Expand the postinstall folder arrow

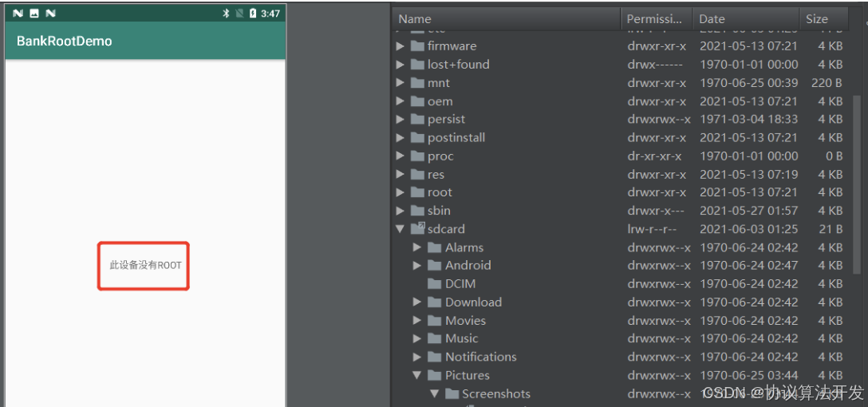(x=400, y=137)
